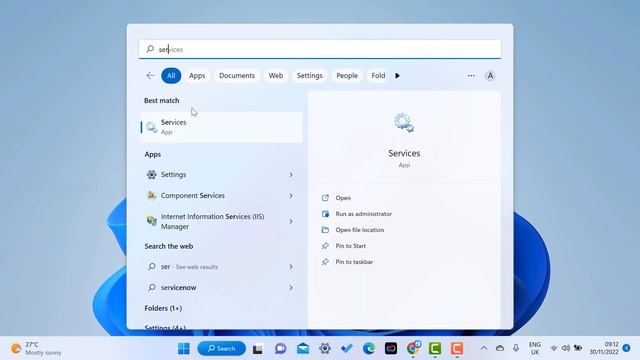Open the Settings gear on taskbar
This screenshot has width=640, height=360.
(x=325, y=349)
